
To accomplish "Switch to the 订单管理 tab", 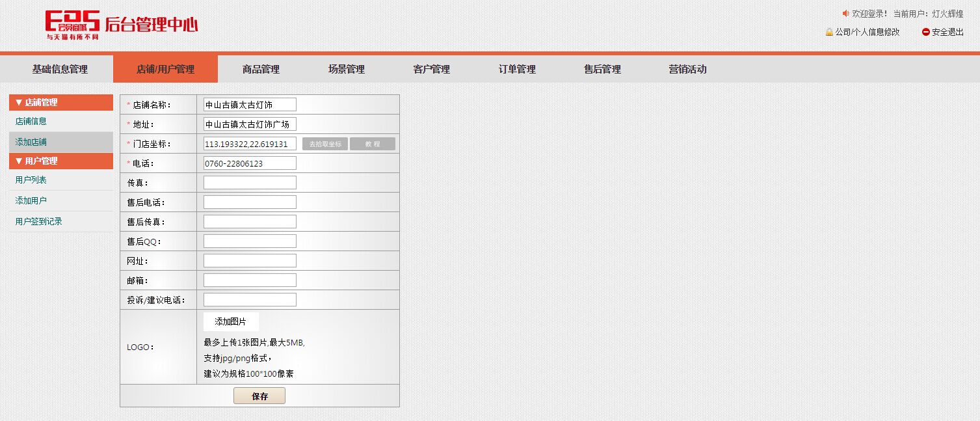I will (517, 69).
